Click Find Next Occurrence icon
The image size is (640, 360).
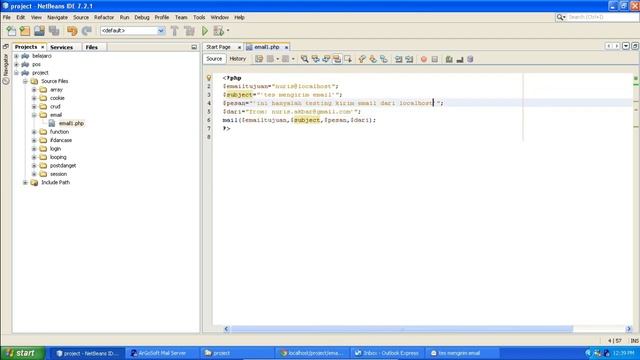click(326, 59)
